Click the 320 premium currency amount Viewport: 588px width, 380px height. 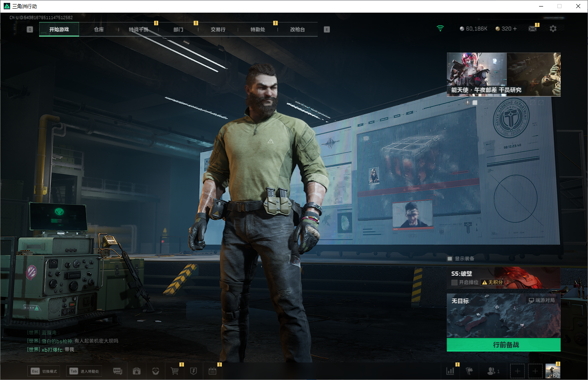tap(506, 29)
